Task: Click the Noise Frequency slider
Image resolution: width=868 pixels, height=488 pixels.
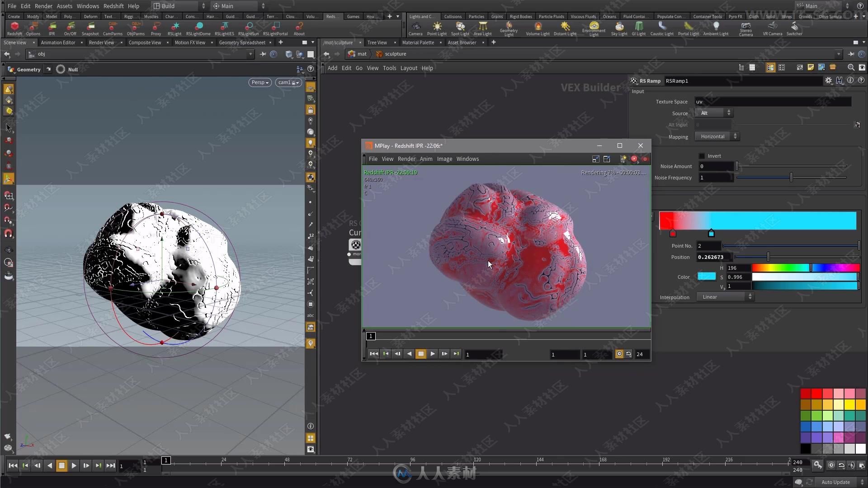Action: 791,178
